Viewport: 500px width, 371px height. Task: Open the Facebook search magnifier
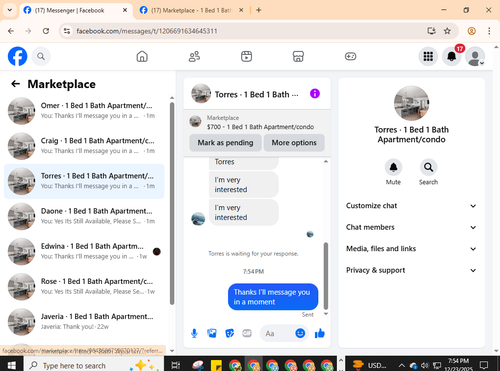point(41,56)
